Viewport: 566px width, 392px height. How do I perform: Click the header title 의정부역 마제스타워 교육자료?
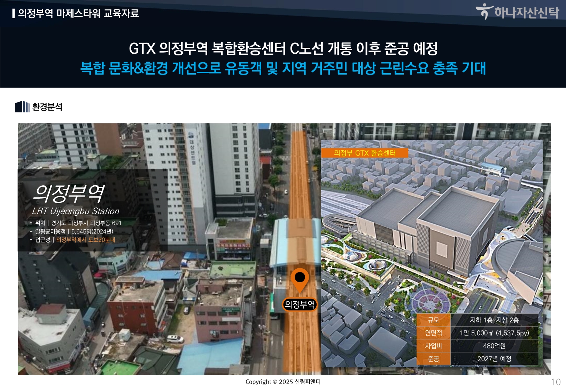coord(78,13)
